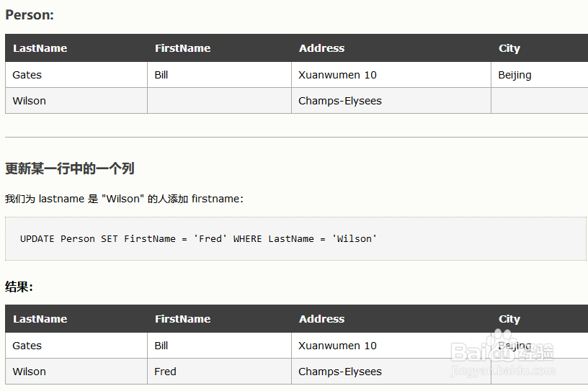This screenshot has width=588, height=391.
Task: Click the Gates cell in the Person table
Action: (27, 75)
